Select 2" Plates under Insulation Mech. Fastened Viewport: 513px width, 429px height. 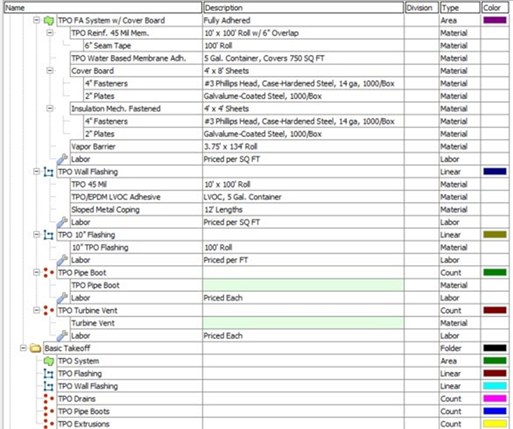[295, 134]
